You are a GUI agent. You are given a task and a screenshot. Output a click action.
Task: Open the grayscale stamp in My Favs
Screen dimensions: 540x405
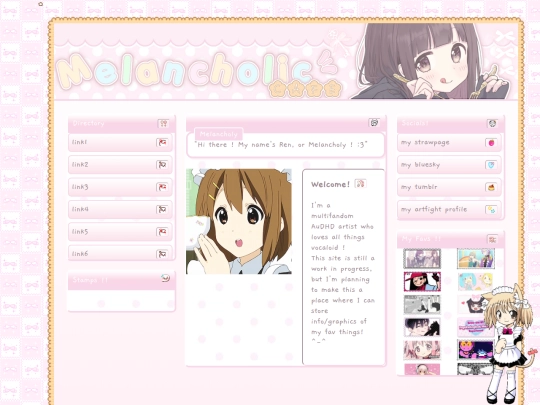point(422,304)
